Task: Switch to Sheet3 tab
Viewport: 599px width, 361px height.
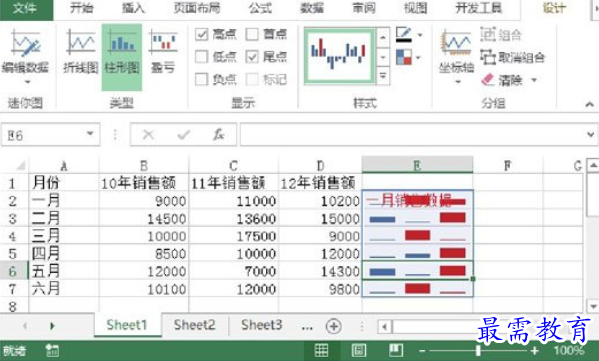Action: [262, 325]
